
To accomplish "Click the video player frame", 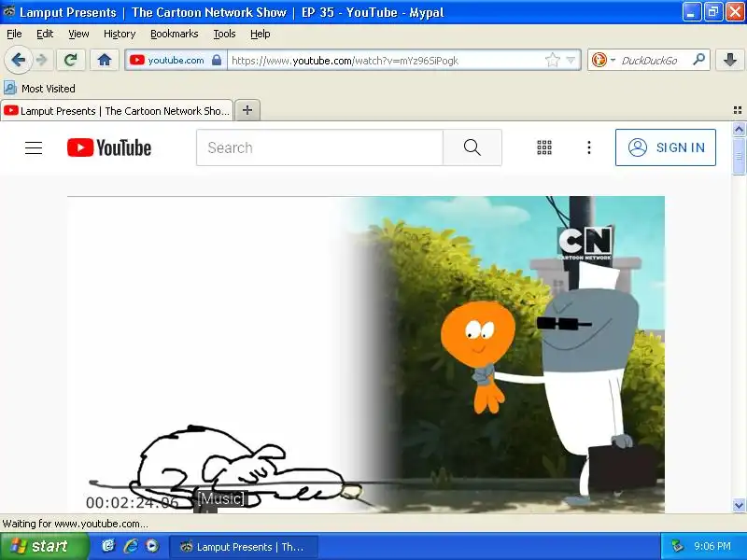I will [366, 355].
